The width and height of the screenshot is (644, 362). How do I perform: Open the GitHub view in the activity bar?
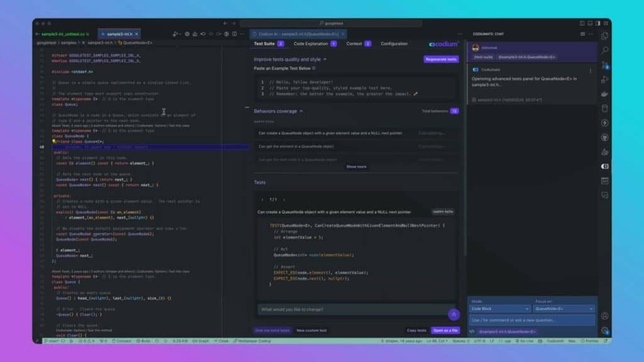coord(604,138)
